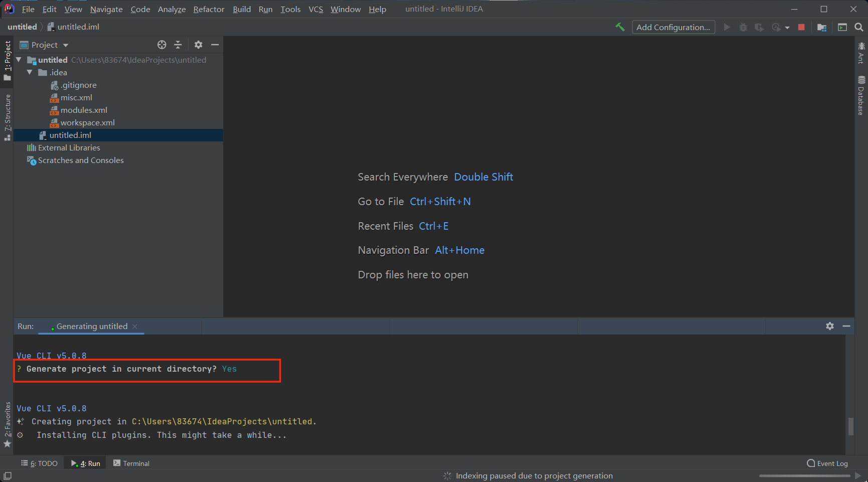This screenshot has height=482, width=868.
Task: Open Run panel settings gear
Action: 830,326
